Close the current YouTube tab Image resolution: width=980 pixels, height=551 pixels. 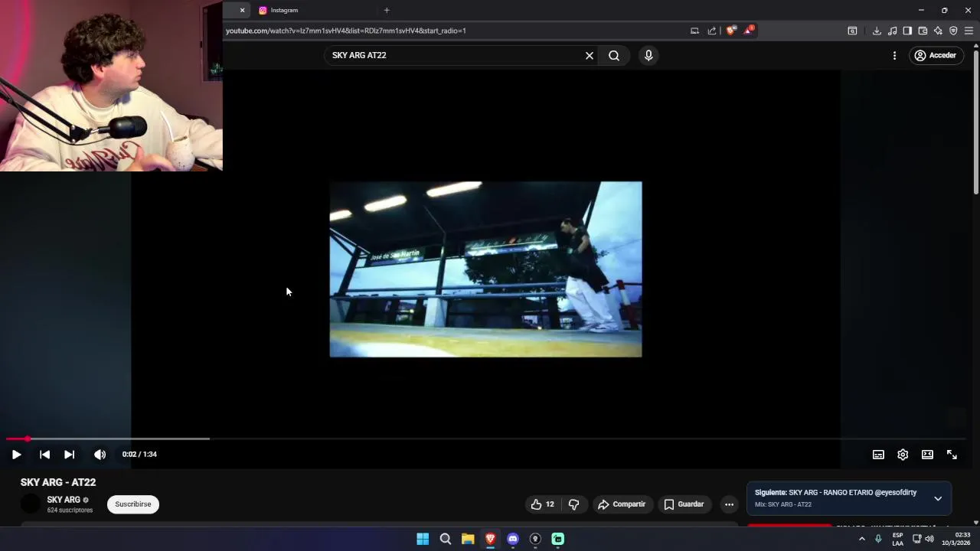click(x=242, y=10)
